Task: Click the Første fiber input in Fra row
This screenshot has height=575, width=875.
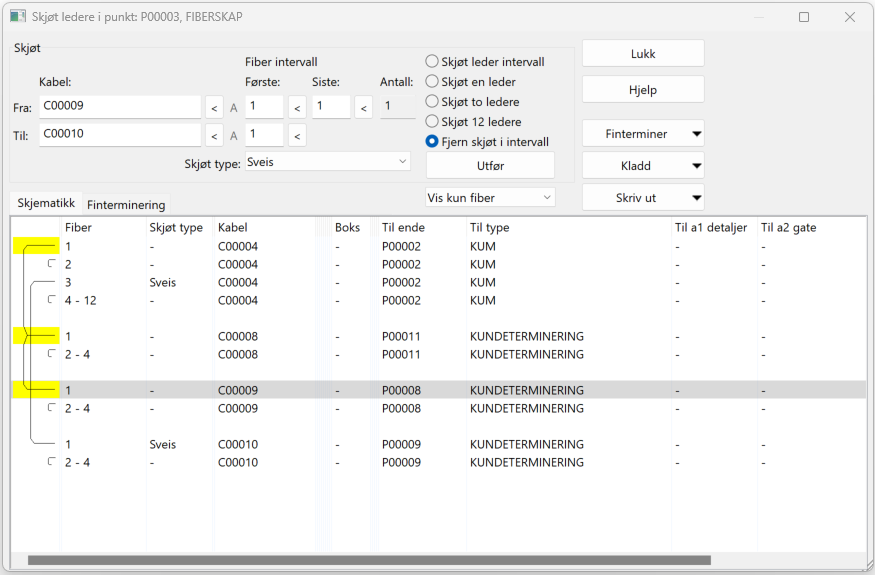Action: [265, 107]
